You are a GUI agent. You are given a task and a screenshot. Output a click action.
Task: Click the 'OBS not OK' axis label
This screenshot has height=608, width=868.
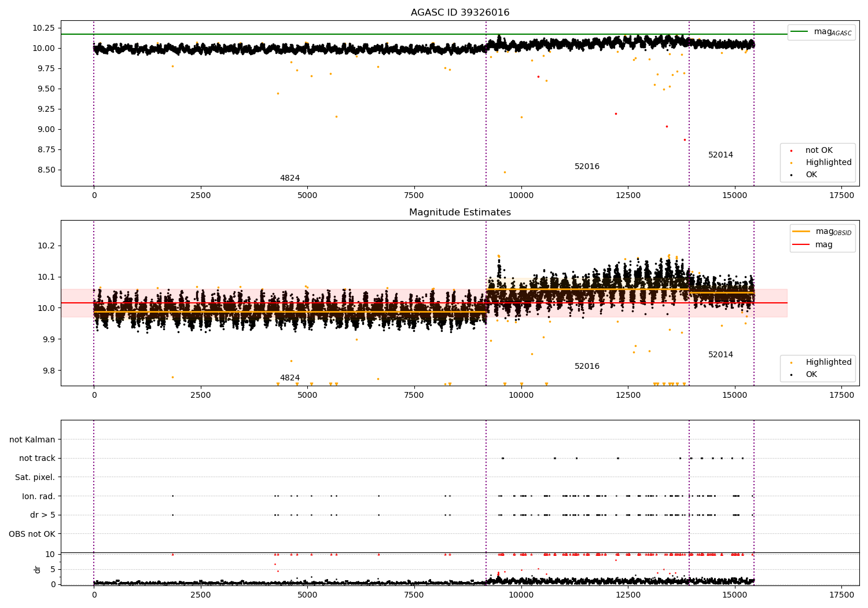coord(32,534)
